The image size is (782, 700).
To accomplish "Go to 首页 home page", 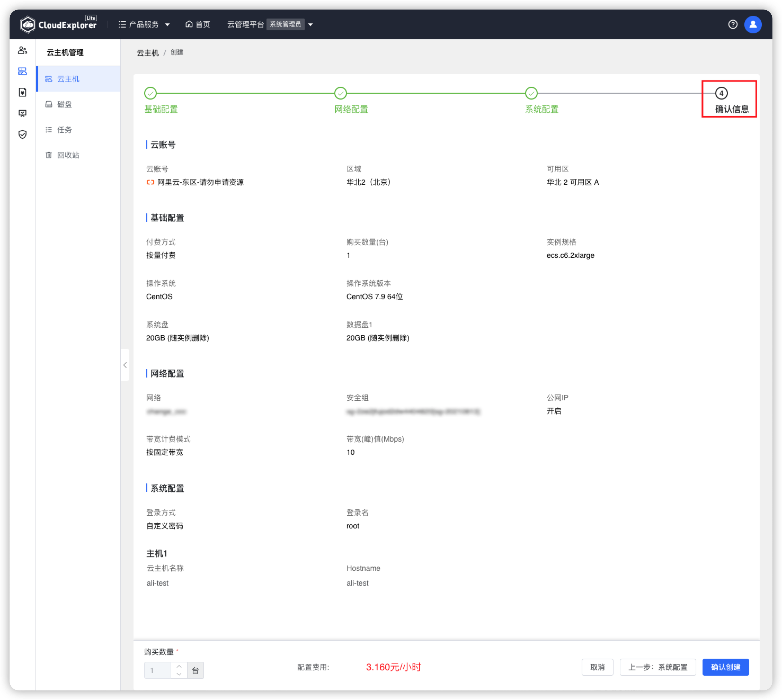I will pyautogui.click(x=198, y=24).
